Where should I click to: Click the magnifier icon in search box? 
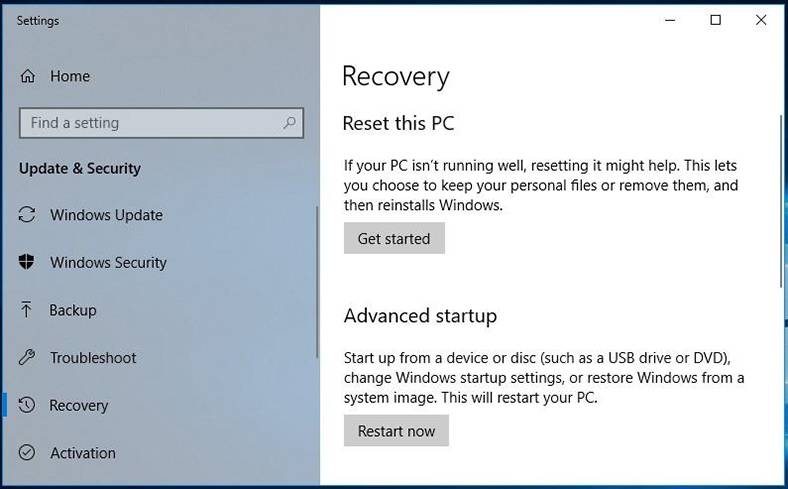289,123
